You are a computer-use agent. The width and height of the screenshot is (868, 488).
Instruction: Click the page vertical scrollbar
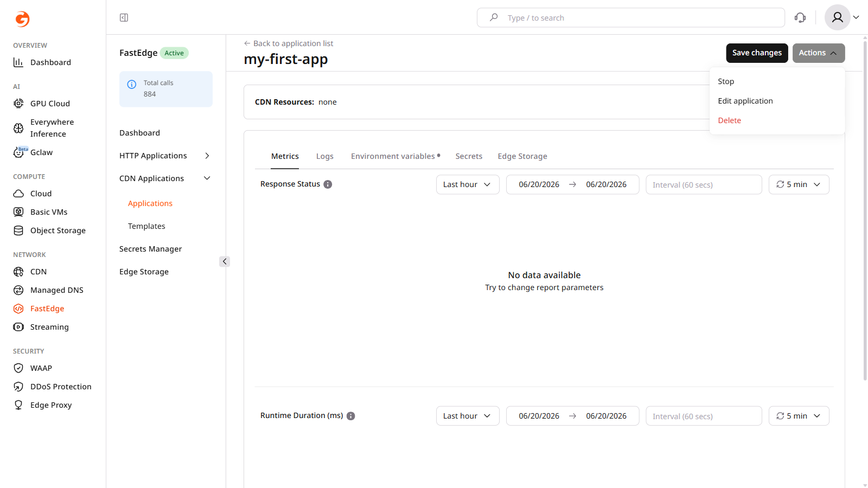[x=865, y=210]
